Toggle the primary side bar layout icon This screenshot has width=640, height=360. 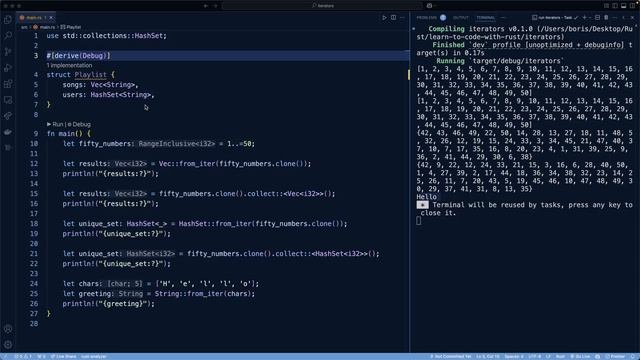(x=615, y=6)
